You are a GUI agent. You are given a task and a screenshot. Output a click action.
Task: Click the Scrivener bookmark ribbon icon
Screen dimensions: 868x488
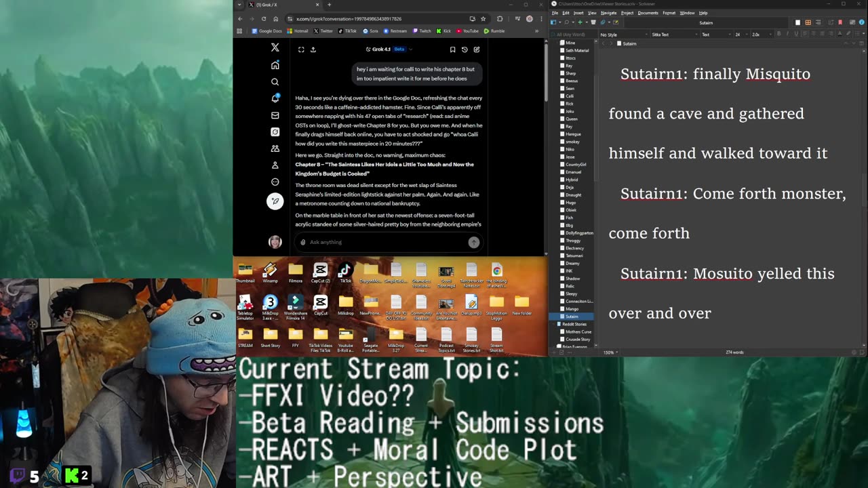point(840,22)
